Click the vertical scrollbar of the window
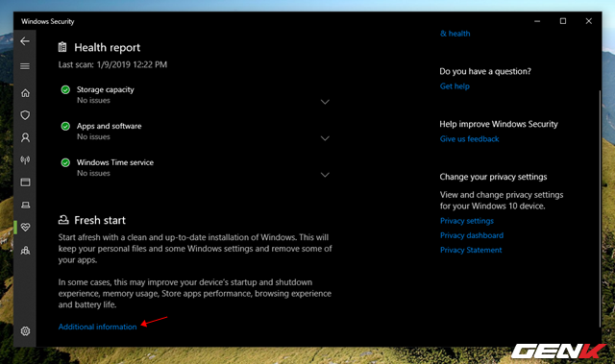The height and width of the screenshot is (364, 615). pos(600,207)
